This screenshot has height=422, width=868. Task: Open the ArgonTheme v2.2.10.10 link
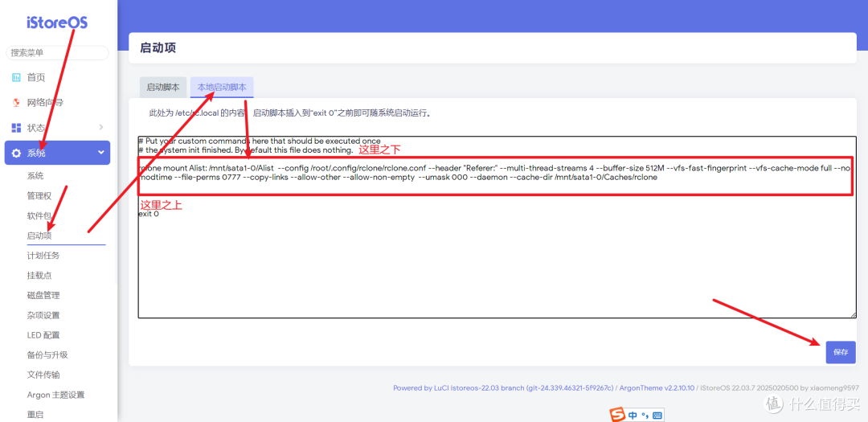pyautogui.click(x=657, y=388)
